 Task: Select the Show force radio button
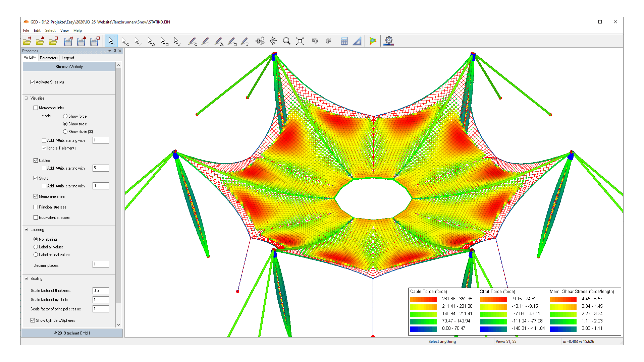pos(65,116)
